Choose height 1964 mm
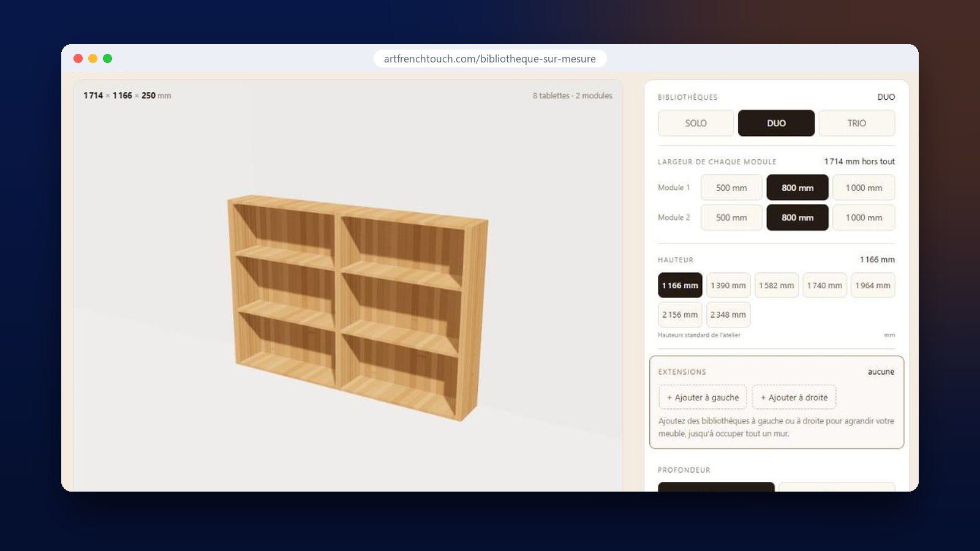 (x=873, y=285)
